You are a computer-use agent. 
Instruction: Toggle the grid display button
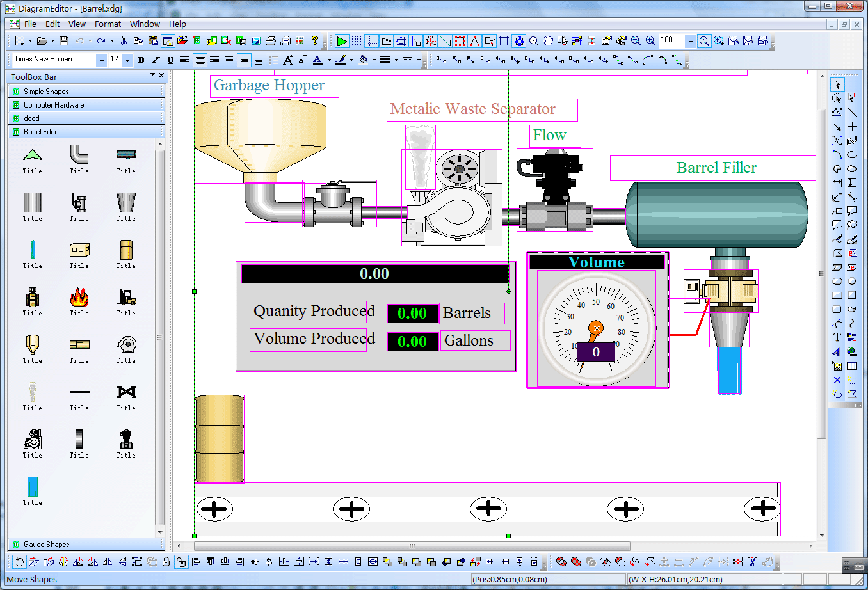tap(357, 41)
